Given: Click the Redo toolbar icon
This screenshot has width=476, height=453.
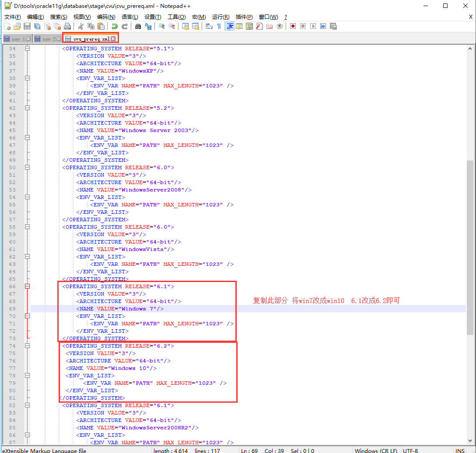Looking at the screenshot, I should pos(124,26).
